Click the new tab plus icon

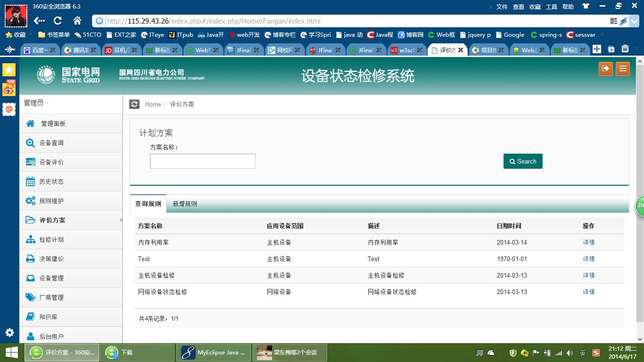pos(597,49)
